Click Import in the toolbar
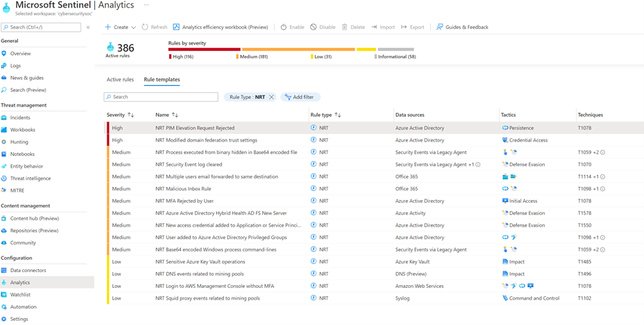644x325 pixels. [383, 27]
